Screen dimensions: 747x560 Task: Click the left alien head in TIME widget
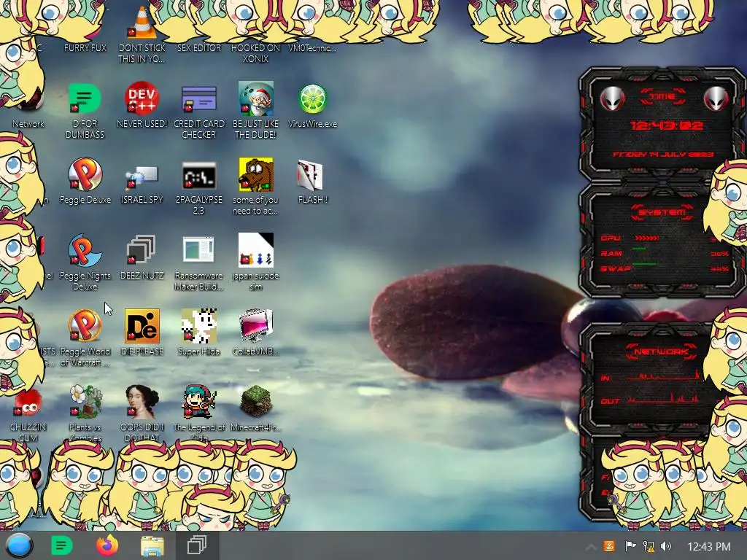[612, 98]
